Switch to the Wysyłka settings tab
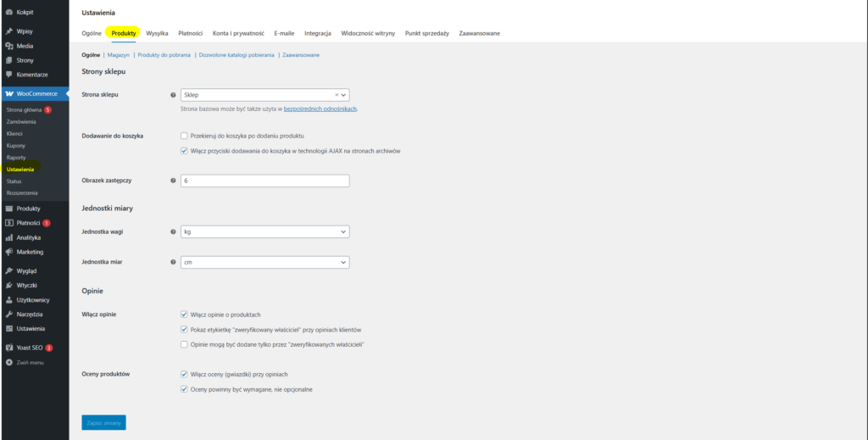The image size is (868, 440). pyautogui.click(x=157, y=33)
